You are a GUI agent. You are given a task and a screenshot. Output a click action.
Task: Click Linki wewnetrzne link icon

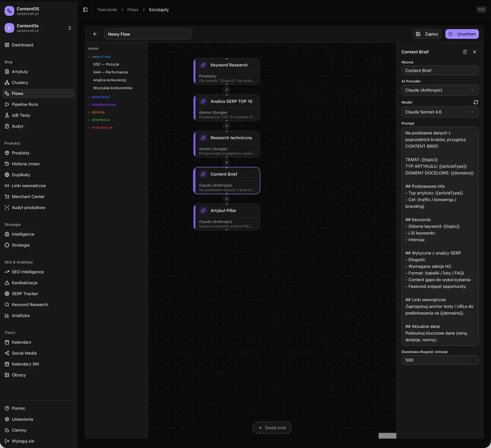pos(7,186)
